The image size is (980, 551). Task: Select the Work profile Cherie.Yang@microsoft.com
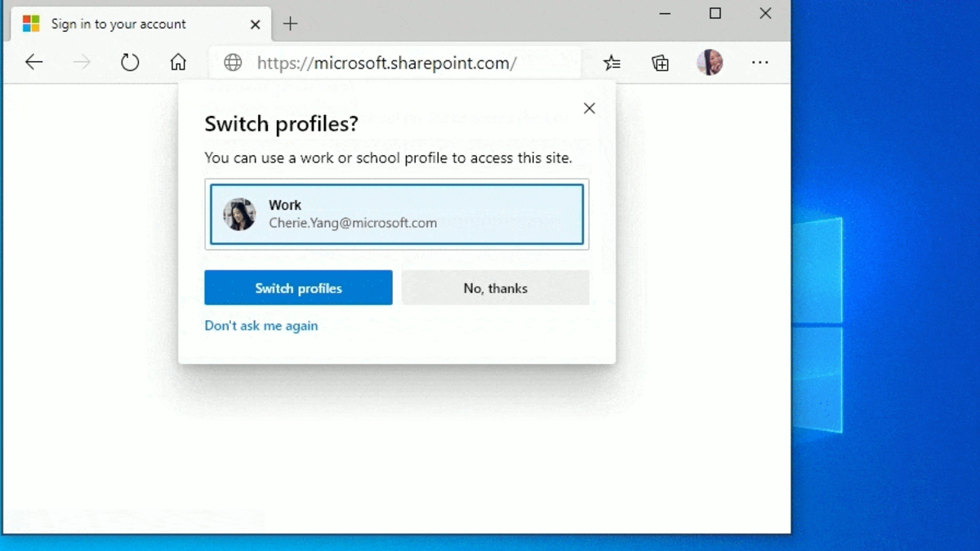pyautogui.click(x=397, y=214)
